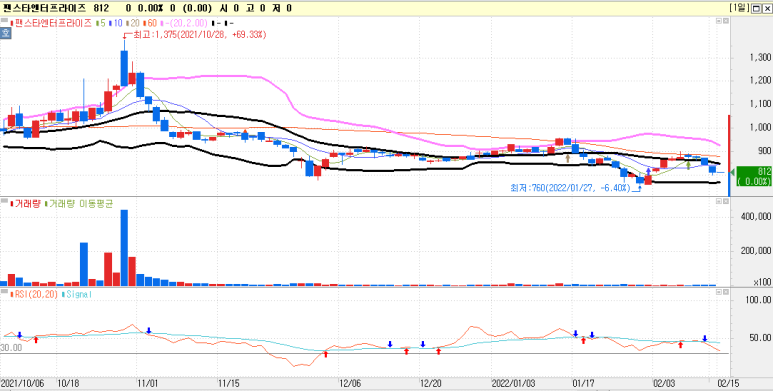Close the RSI indicator pane
Viewport: 773px width, 391px height.
pyautogui.click(x=725, y=292)
